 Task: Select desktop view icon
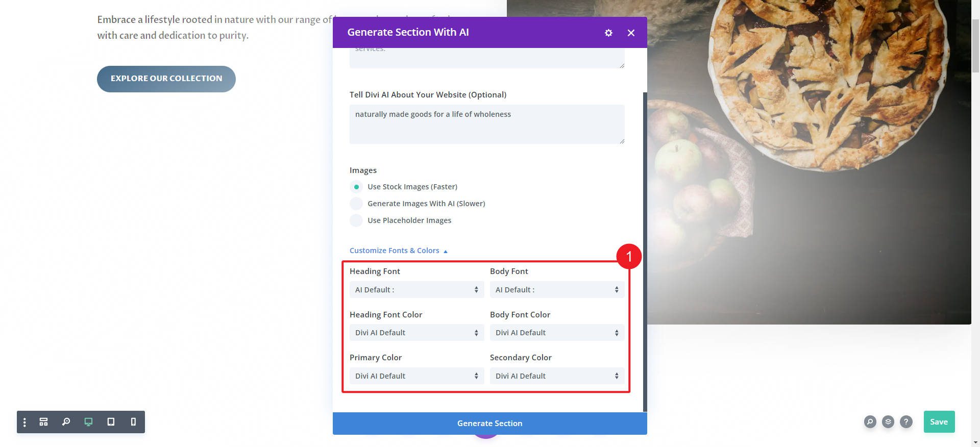(x=88, y=422)
